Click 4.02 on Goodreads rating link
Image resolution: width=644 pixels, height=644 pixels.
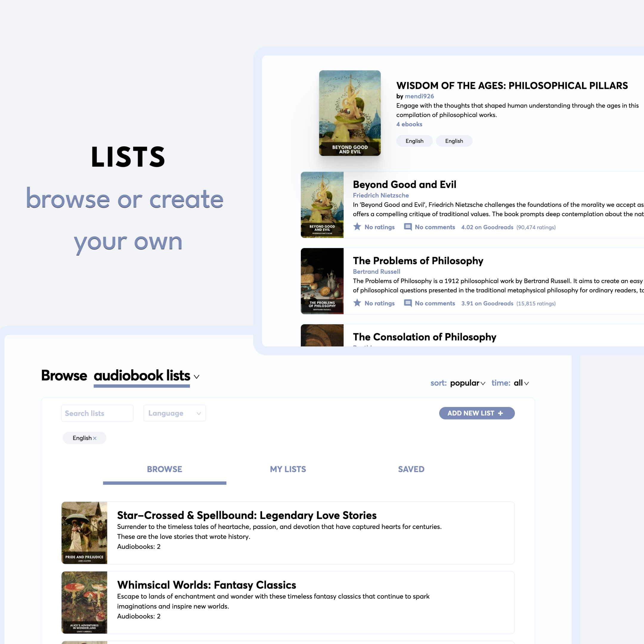coord(487,227)
